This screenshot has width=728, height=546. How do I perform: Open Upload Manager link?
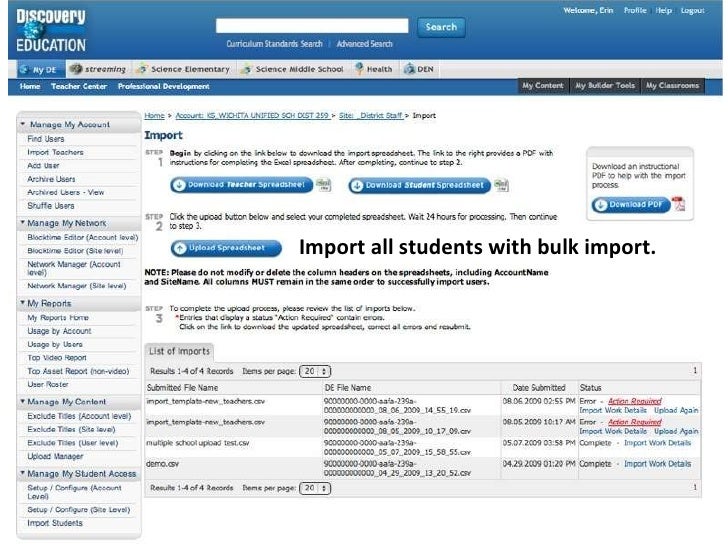[55, 456]
